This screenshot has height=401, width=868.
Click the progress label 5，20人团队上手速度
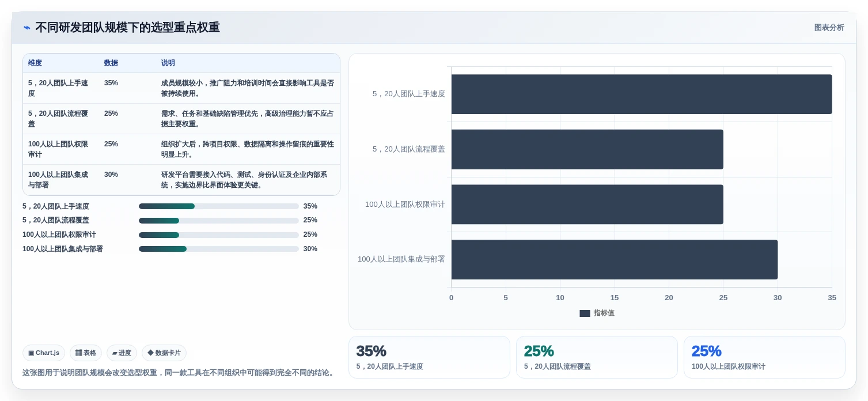click(56, 206)
